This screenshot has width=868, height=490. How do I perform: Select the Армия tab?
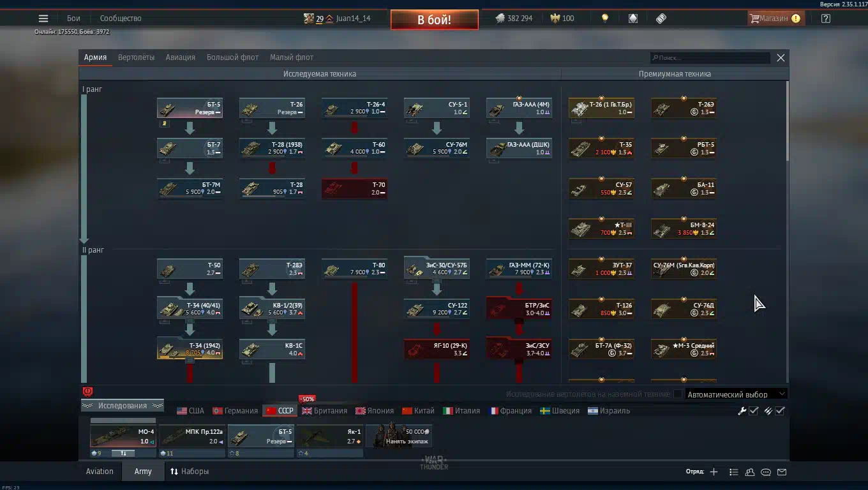point(95,57)
